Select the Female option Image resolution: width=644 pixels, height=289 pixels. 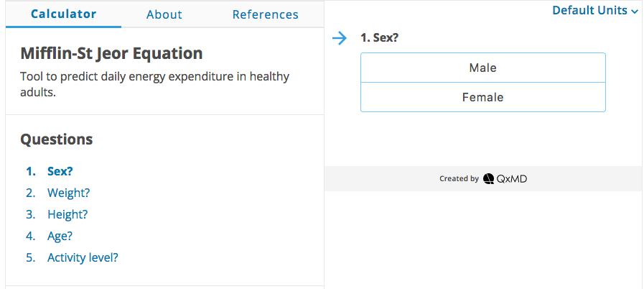pyautogui.click(x=483, y=97)
